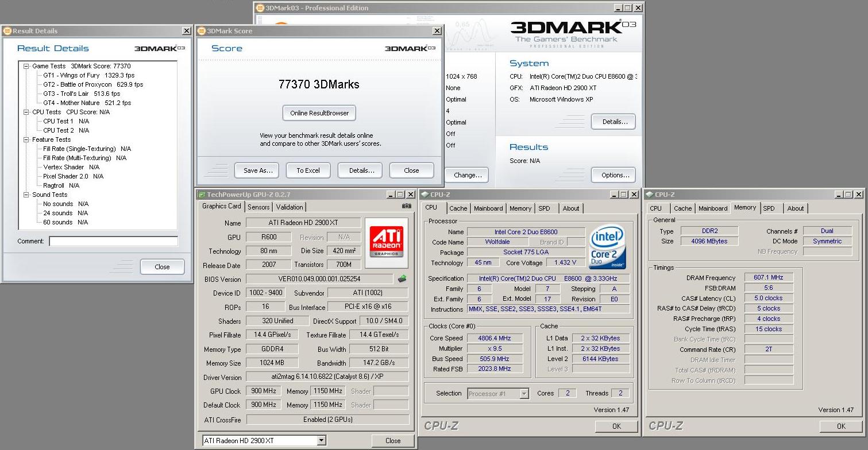Click the Save As... button

click(257, 170)
